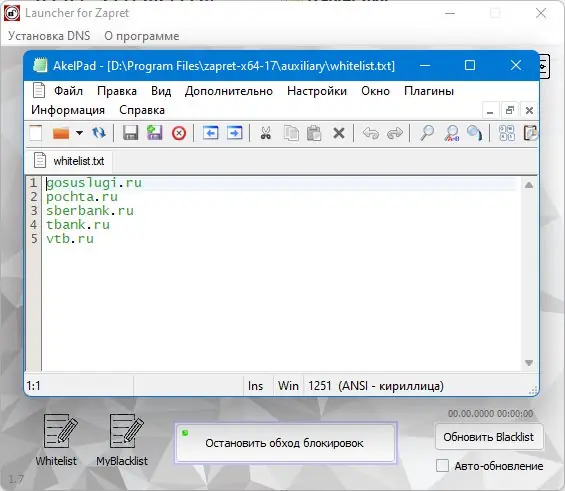
Task: Click the orange Open file folder icon
Action: (x=61, y=133)
